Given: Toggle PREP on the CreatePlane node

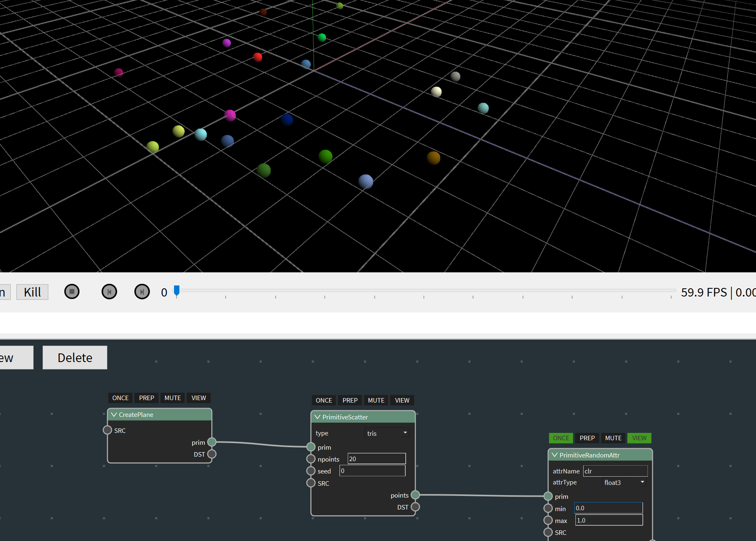Looking at the screenshot, I should pyautogui.click(x=147, y=398).
